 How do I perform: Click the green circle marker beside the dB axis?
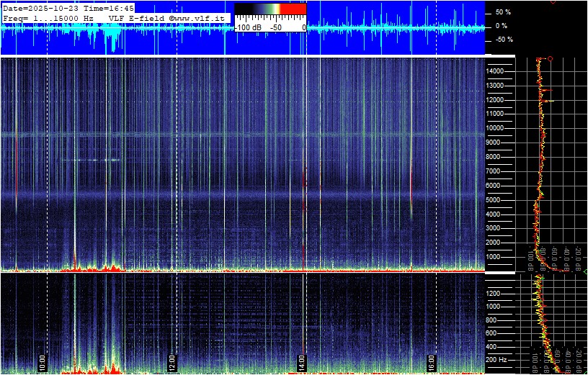(585, 271)
